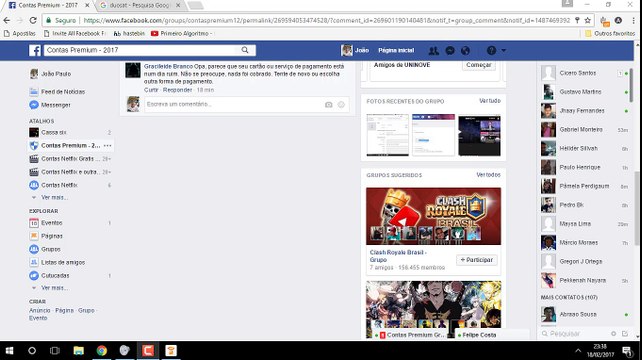Reload the page with refresh icon
Screen dimensions: 642x360
click(33, 20)
